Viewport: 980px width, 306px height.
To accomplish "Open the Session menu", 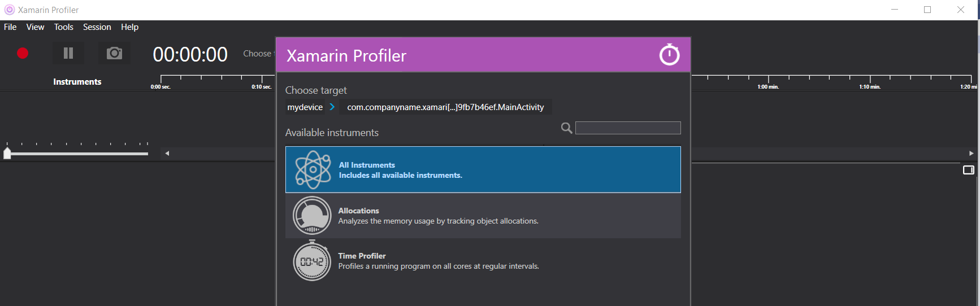I will point(97,27).
